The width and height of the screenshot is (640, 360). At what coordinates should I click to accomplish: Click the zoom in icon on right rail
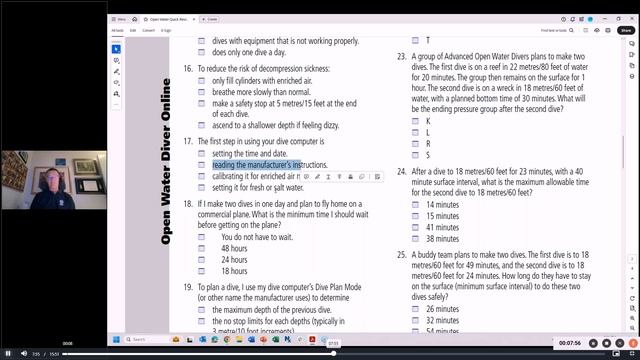pos(632,318)
